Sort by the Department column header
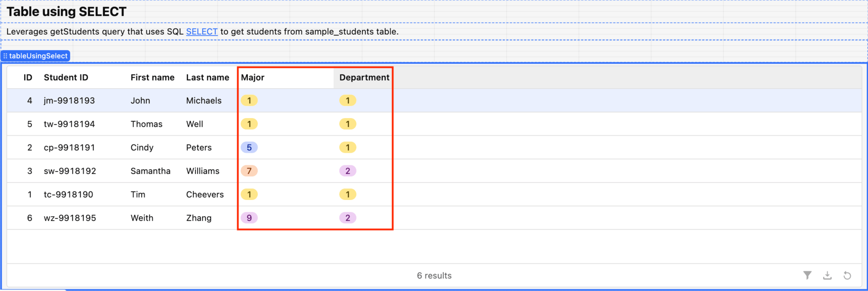Image resolution: width=868 pixels, height=291 pixels. 364,78
